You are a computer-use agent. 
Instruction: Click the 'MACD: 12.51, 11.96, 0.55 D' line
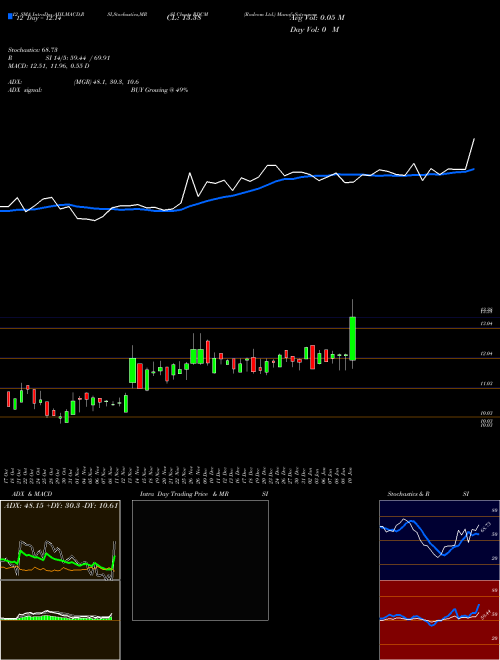tap(48, 66)
